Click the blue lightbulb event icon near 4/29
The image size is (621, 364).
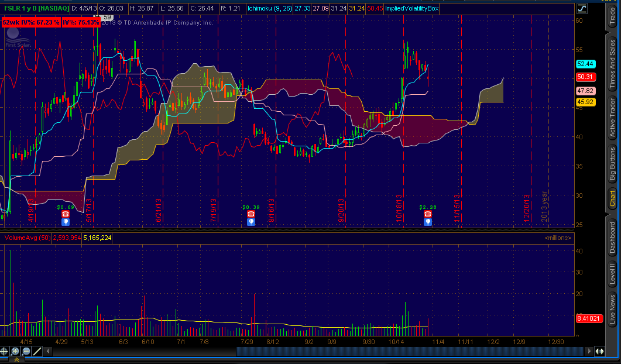point(66,222)
